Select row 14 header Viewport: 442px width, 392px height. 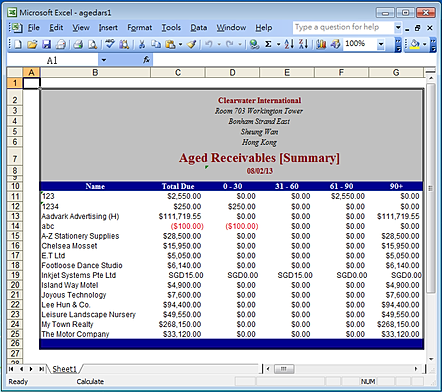pos(15,226)
